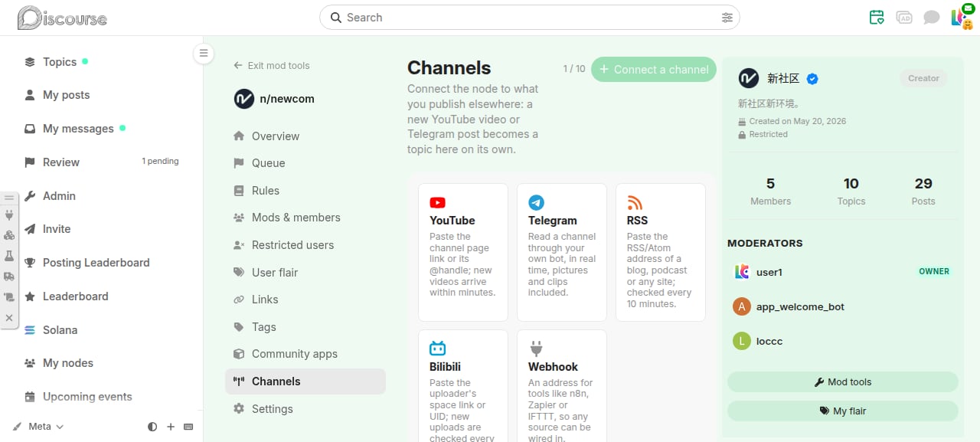Viewport: 980px width, 442px height.
Task: Click the plus icon in sidebar footer
Action: (171, 427)
